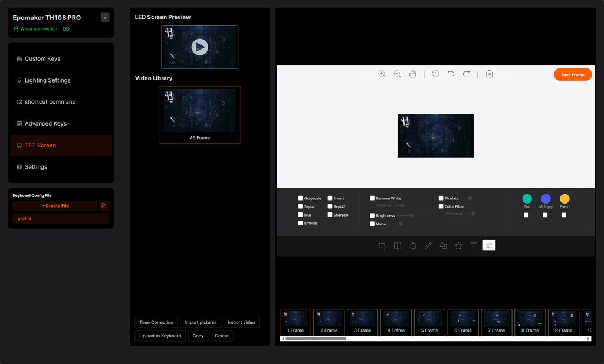Screen dimensions: 604x364
Task: Play the LED Screen Preview video
Action: (x=199, y=47)
